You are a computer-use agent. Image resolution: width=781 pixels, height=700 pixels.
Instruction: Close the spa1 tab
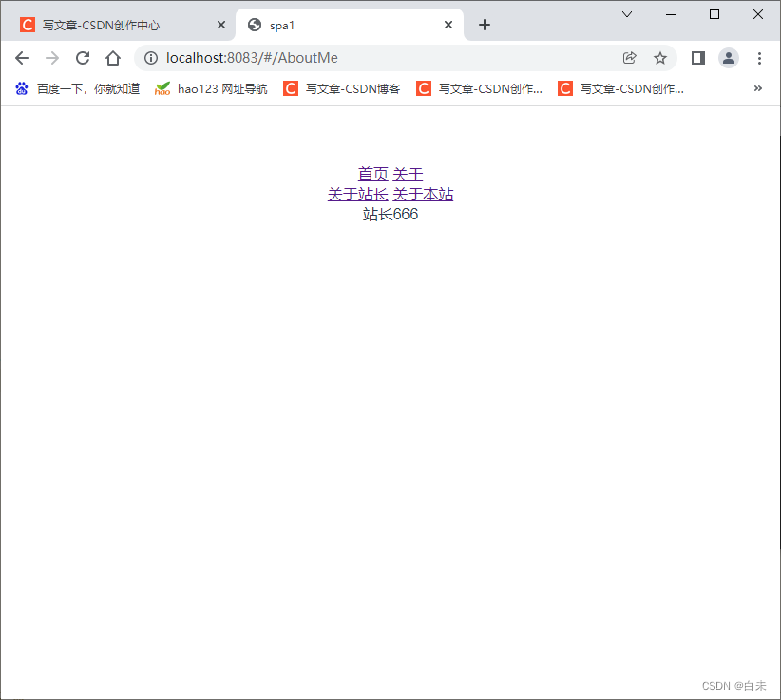448,25
